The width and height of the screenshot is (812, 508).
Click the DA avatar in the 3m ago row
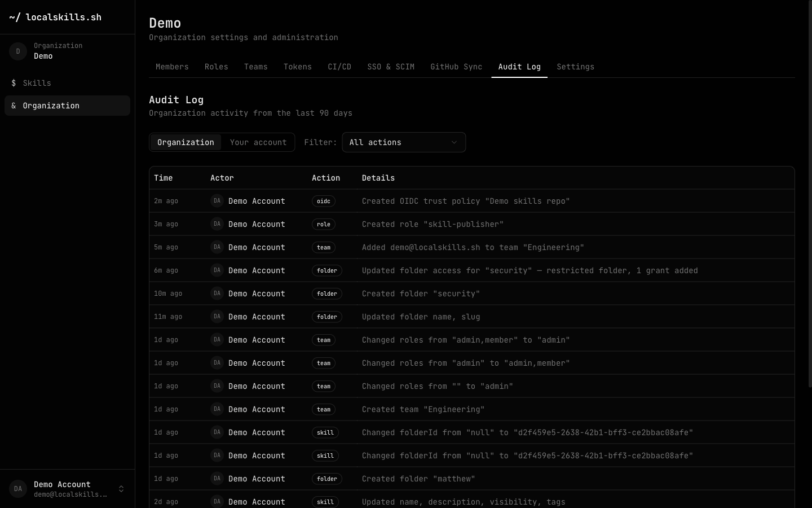pos(217,224)
